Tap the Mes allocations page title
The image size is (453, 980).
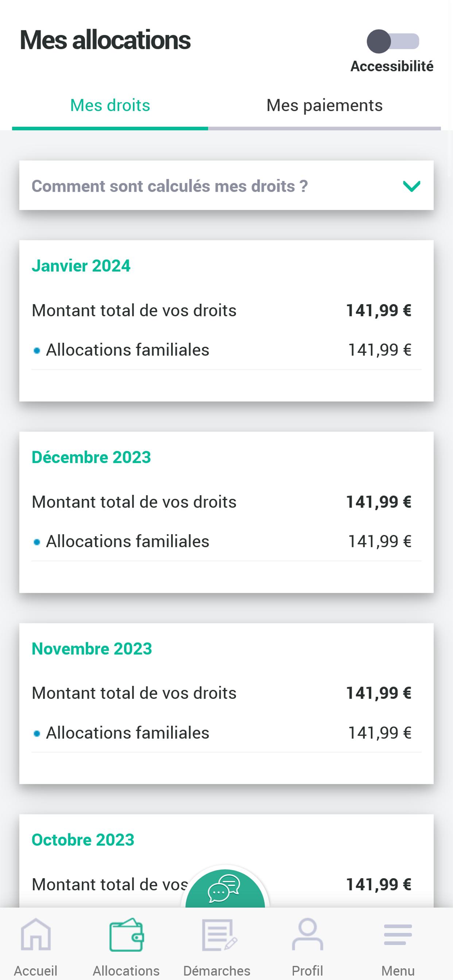tap(105, 40)
